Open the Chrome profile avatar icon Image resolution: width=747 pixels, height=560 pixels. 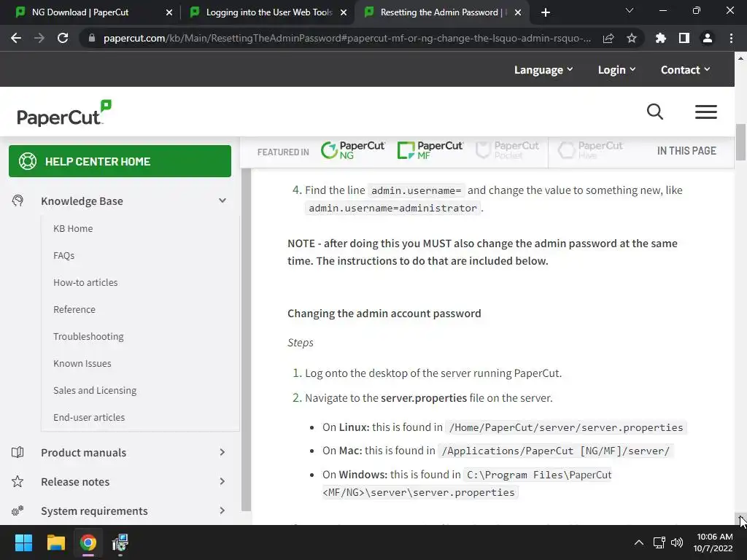pos(708,38)
